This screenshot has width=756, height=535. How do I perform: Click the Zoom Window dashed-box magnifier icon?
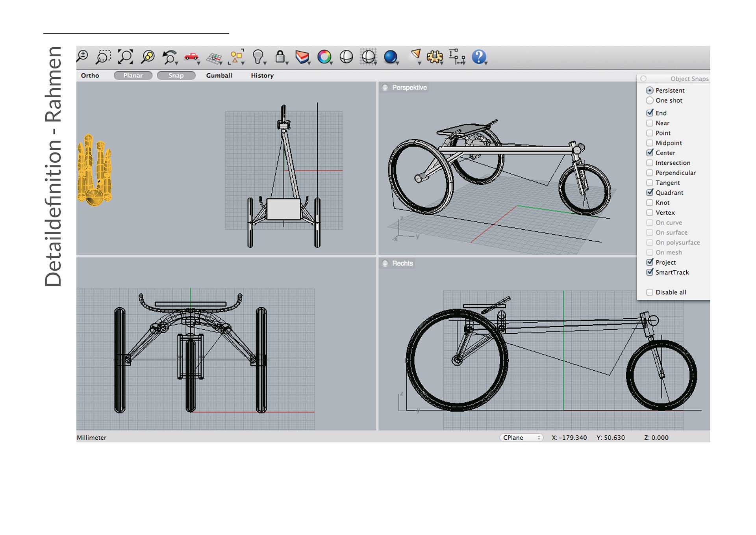coord(103,57)
